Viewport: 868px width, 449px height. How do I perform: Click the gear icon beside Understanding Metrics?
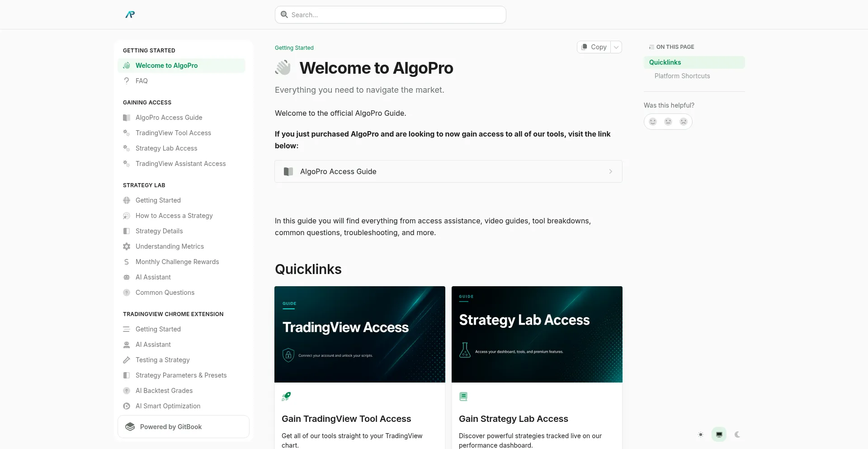coord(127,246)
